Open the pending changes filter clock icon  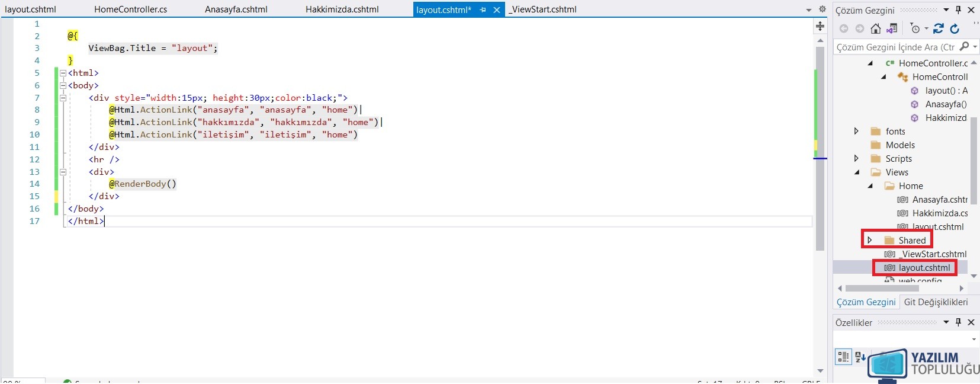(x=915, y=28)
